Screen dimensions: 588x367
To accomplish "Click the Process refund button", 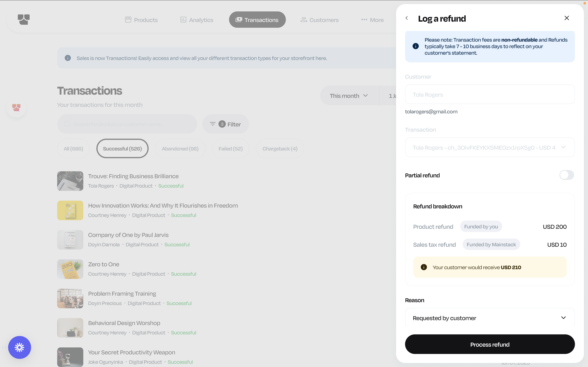I will [x=490, y=344].
